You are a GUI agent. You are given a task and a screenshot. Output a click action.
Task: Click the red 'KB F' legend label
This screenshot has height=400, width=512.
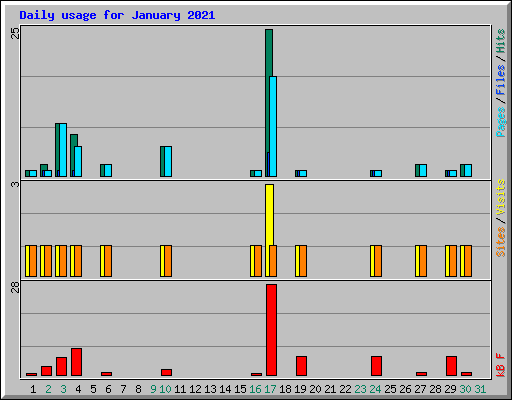[501, 365]
